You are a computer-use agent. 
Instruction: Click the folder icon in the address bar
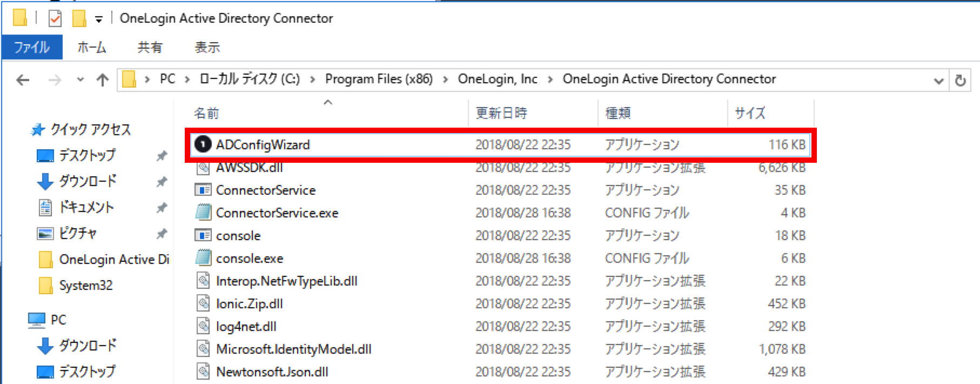point(129,80)
